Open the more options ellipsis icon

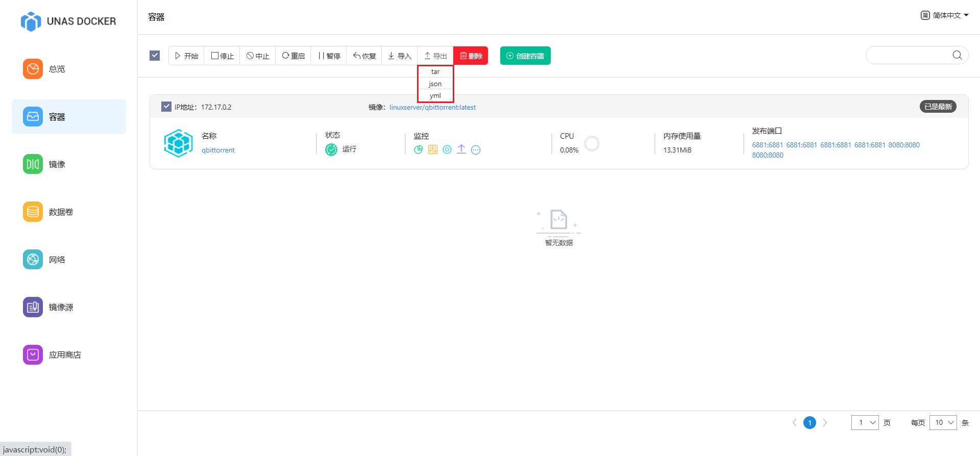click(x=476, y=149)
